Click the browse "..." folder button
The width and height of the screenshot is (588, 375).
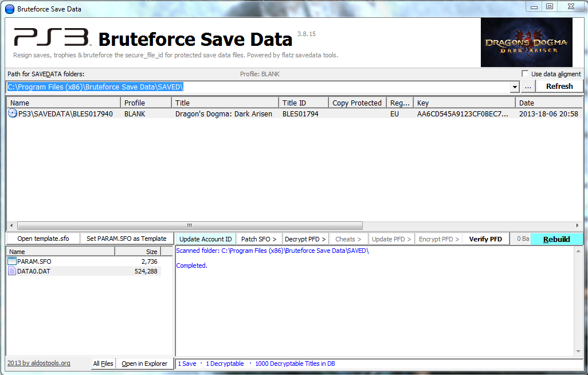coord(528,87)
